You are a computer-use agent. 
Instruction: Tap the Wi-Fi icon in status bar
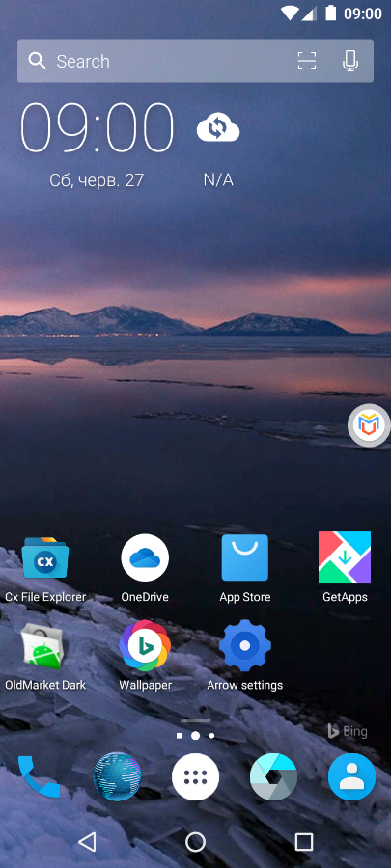(289, 14)
